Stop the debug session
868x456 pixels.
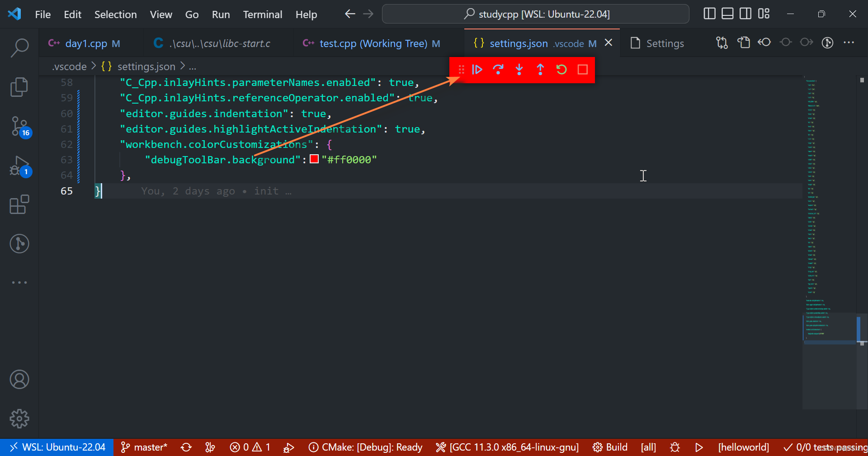coord(583,70)
